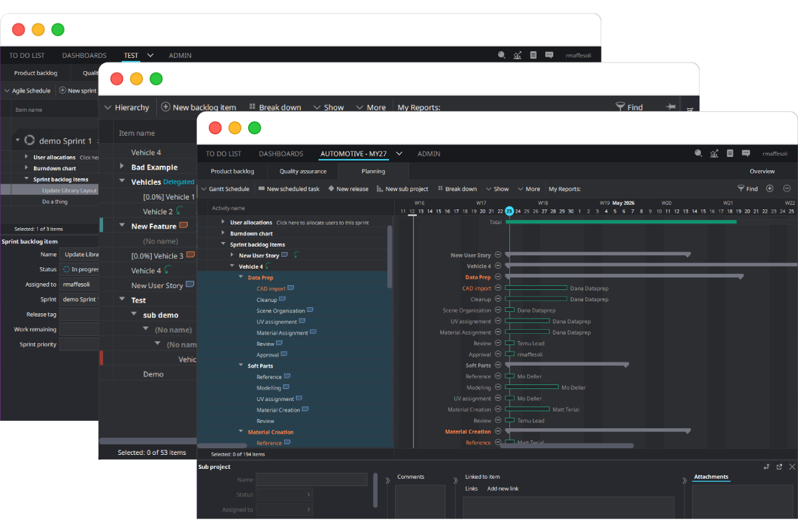Open the chat bubble icon in the header
This screenshot has height=532, width=798.
(x=746, y=154)
